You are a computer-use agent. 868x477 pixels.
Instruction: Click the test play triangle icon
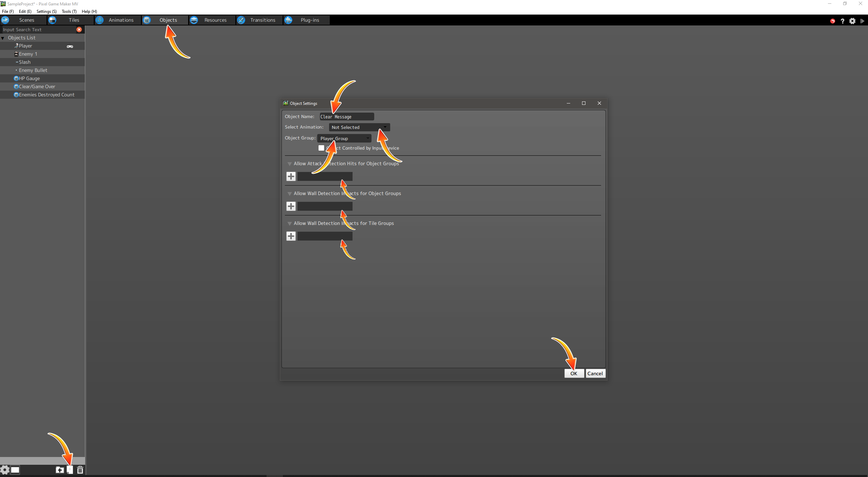(x=862, y=21)
